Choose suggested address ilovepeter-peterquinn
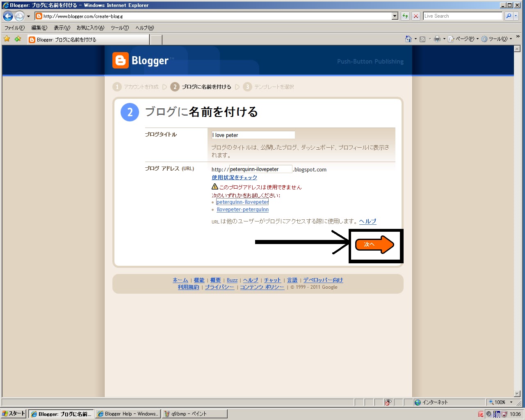Screen dimensions: 525x420 pyautogui.click(x=243, y=210)
